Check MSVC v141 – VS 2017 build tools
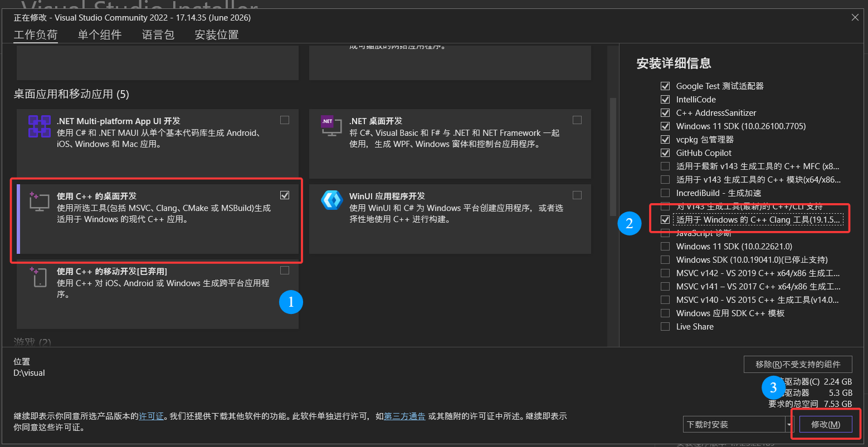This screenshot has height=447, width=868. pos(665,287)
